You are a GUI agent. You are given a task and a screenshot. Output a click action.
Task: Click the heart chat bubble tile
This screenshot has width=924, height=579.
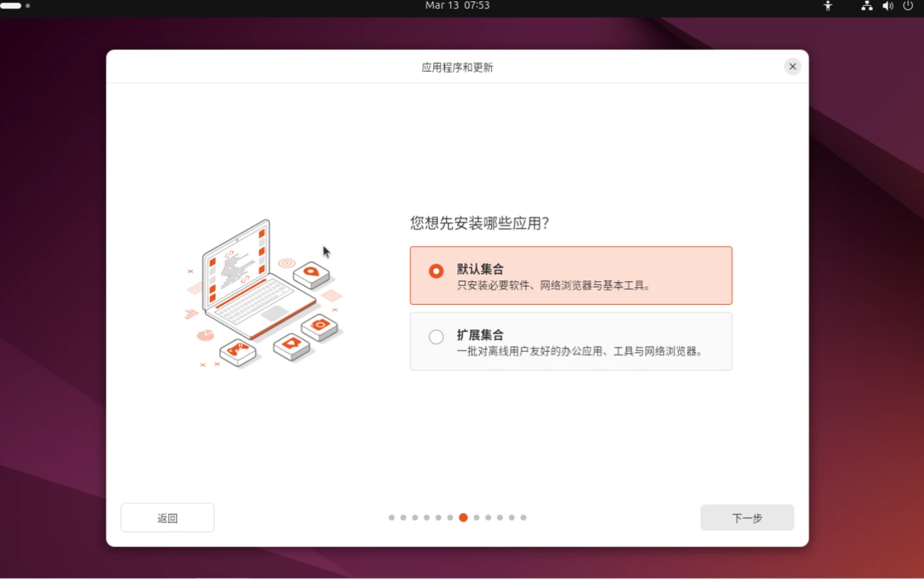point(291,345)
